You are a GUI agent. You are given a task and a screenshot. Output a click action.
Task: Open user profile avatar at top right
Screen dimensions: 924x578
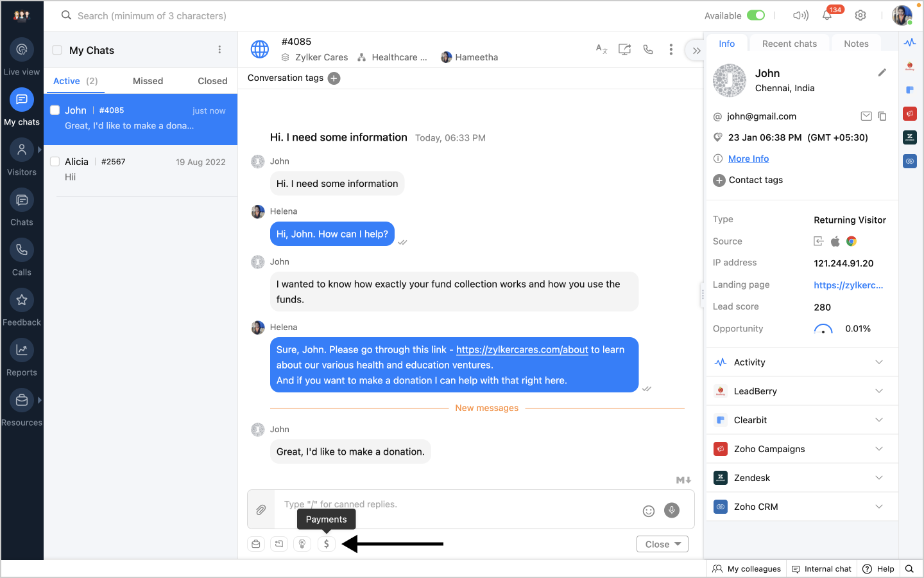pos(902,15)
